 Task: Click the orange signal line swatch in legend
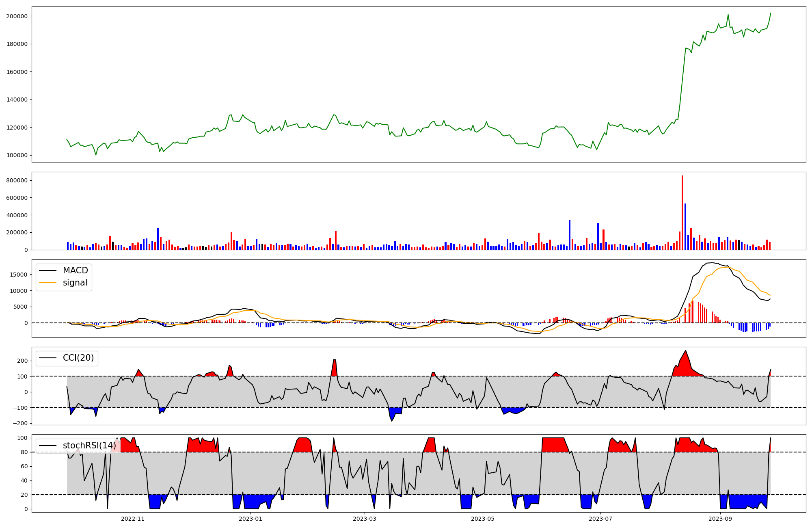click(x=48, y=283)
